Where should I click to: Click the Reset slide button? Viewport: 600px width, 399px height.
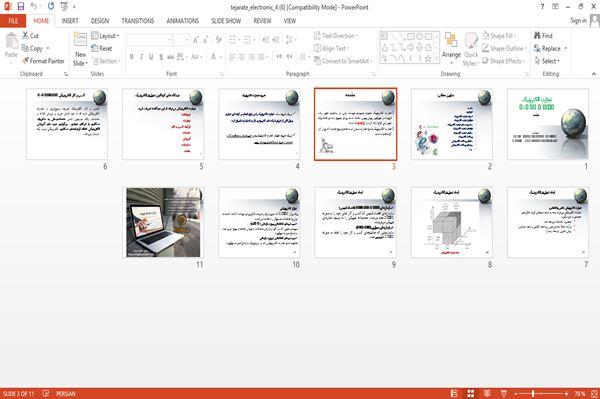click(x=102, y=49)
